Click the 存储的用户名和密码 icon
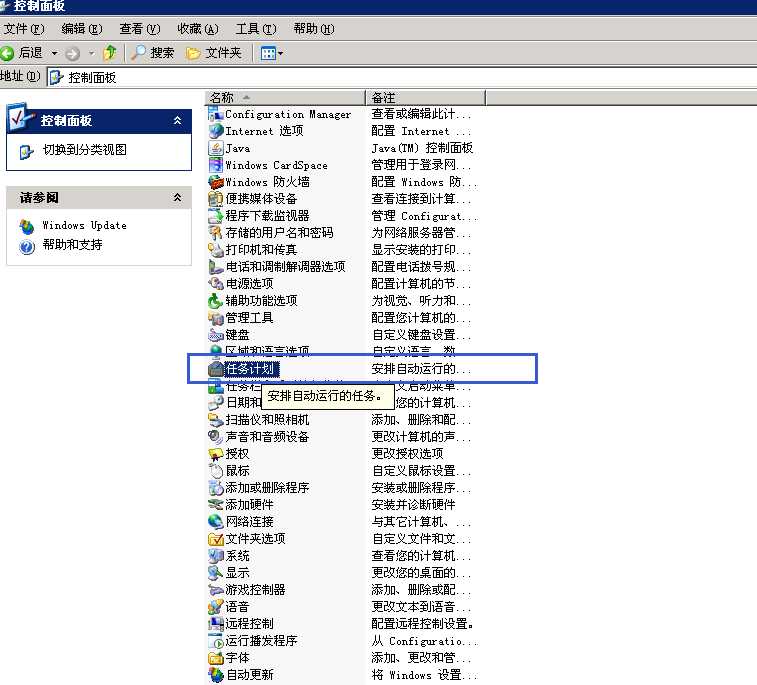 [215, 233]
